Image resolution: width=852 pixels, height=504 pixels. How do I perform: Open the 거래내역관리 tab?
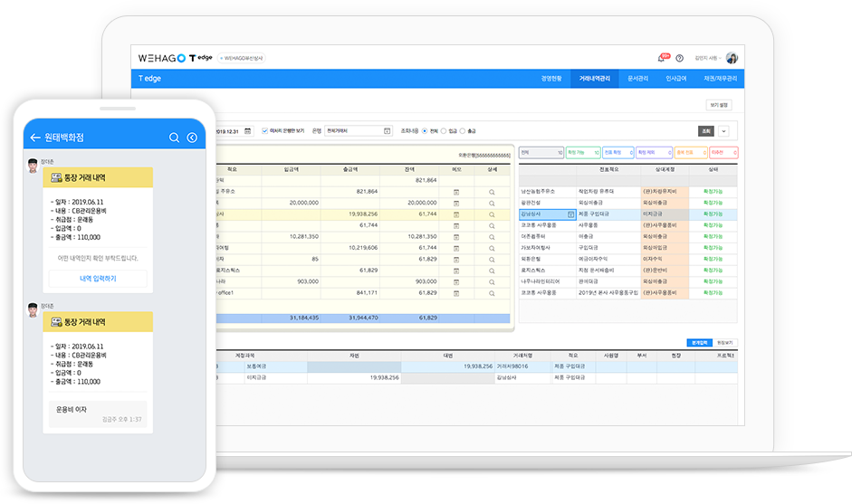pyautogui.click(x=594, y=79)
